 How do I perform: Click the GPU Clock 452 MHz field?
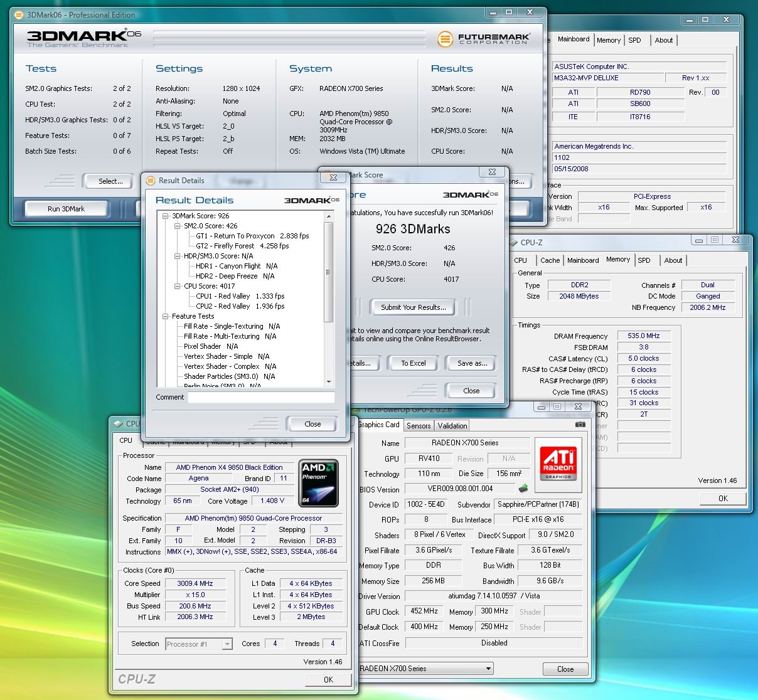click(424, 611)
